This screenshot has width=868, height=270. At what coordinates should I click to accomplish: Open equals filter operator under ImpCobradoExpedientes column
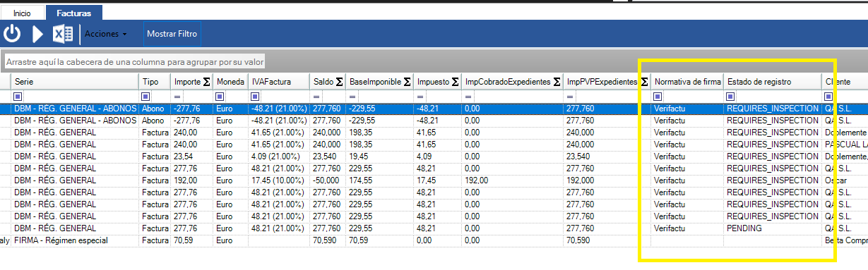click(x=468, y=97)
